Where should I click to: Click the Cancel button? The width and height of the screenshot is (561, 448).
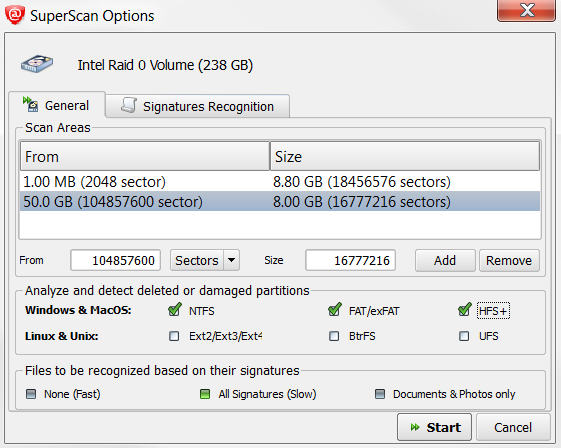[513, 427]
